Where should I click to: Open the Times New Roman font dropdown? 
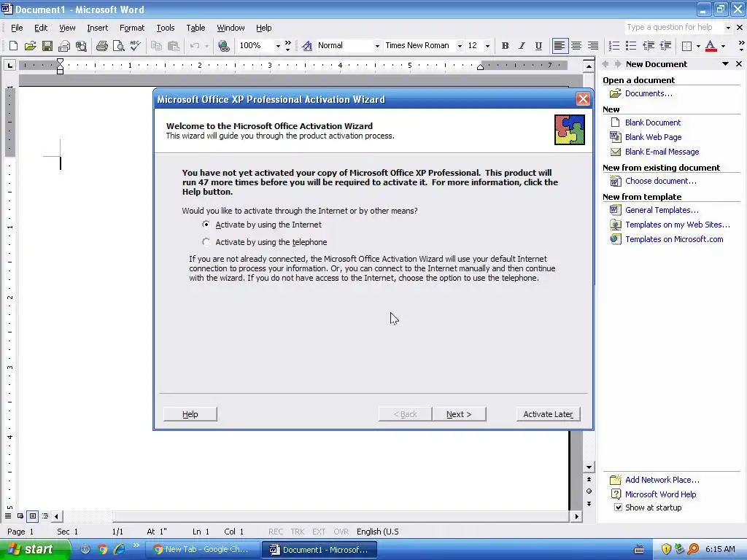click(x=460, y=46)
